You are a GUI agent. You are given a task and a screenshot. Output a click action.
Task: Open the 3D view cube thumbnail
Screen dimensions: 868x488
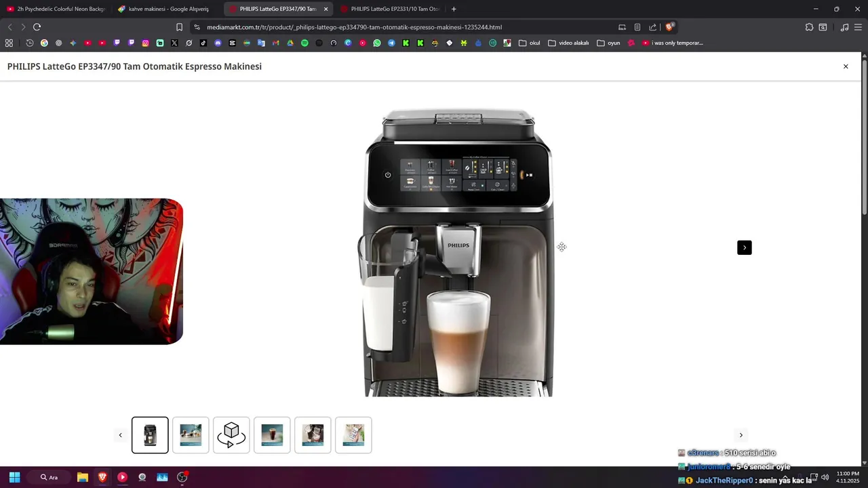231,435
